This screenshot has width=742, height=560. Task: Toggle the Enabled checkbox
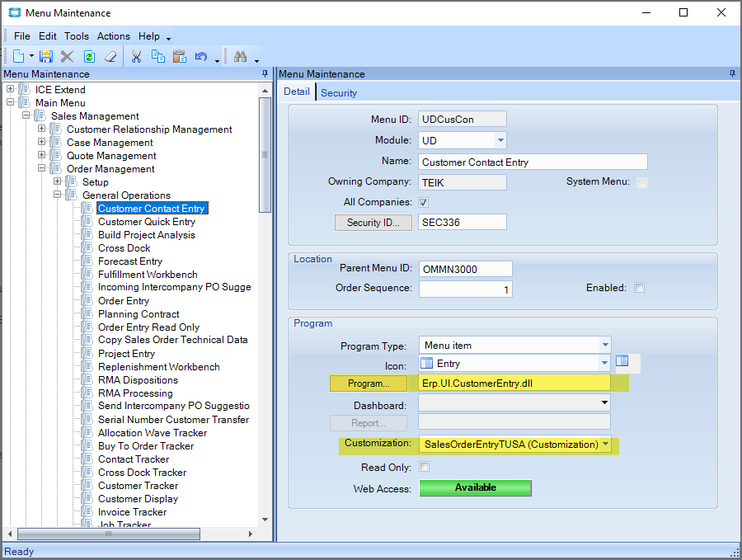pos(639,288)
